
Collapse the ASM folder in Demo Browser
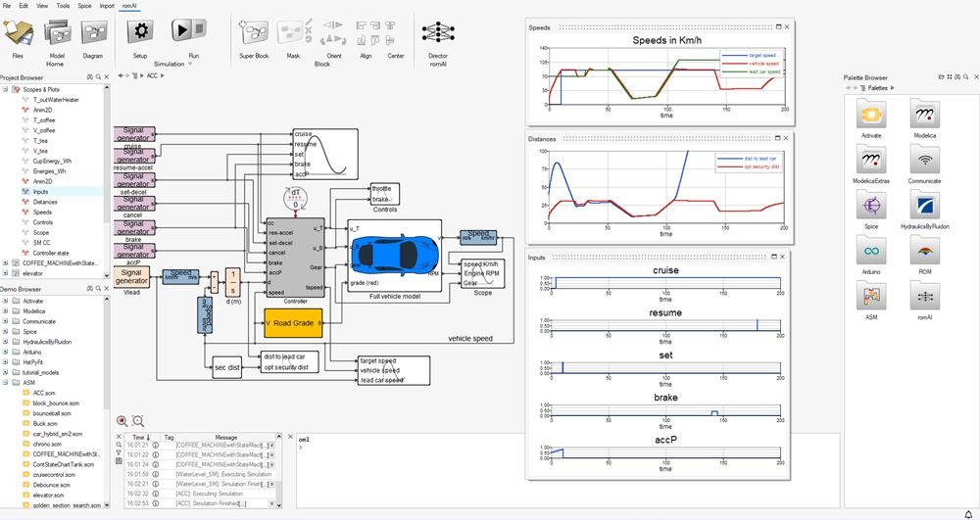click(6, 382)
